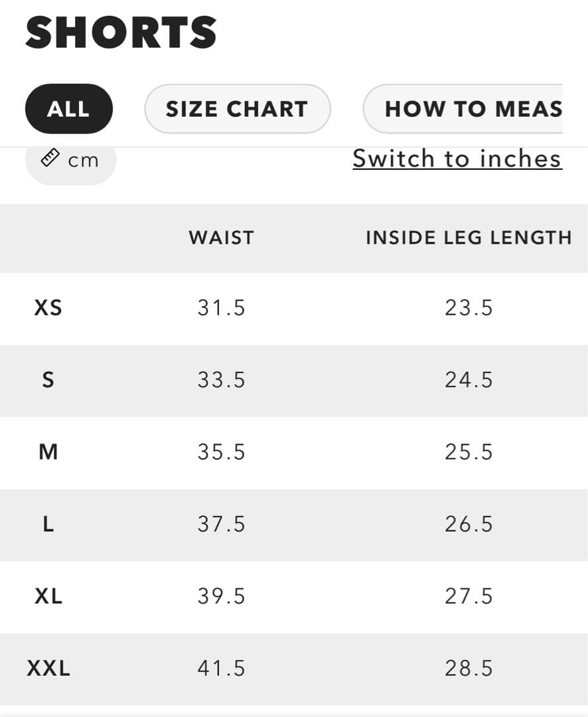Viewport: 588px width, 717px height.
Task: Select the ALL filter pill
Action: [68, 109]
